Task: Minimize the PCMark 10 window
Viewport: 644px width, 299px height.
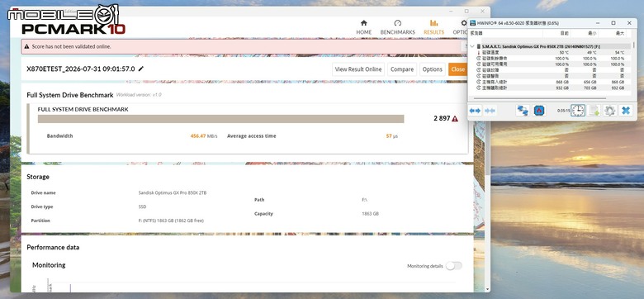Action: (x=451, y=11)
